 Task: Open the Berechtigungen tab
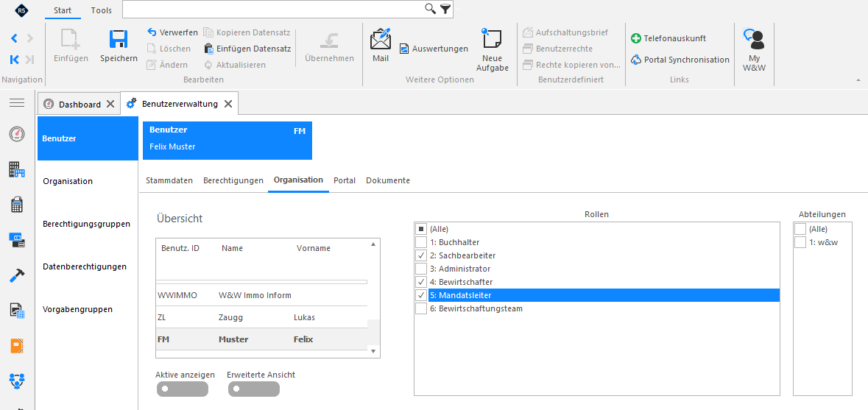coord(233,181)
